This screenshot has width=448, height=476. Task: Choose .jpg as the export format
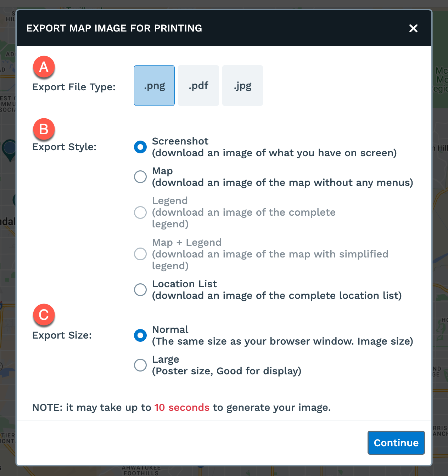tap(242, 85)
